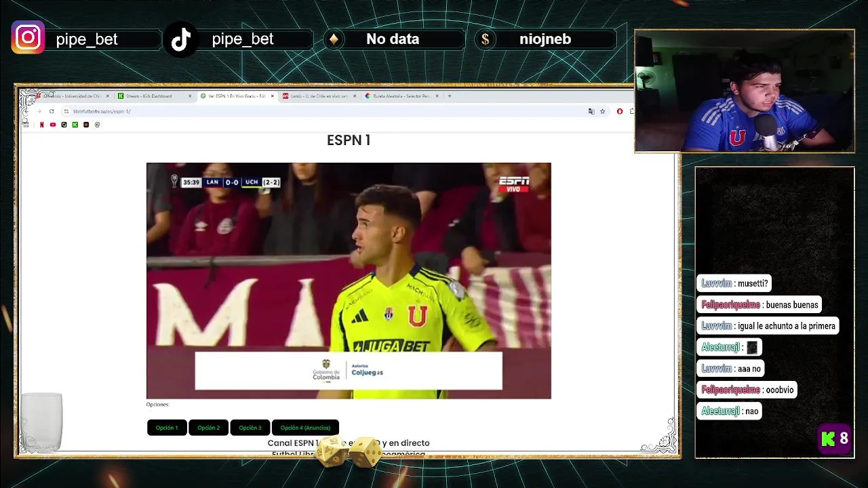
Task: Click chat message 'igual le achunto a la primera'
Action: (x=769, y=326)
